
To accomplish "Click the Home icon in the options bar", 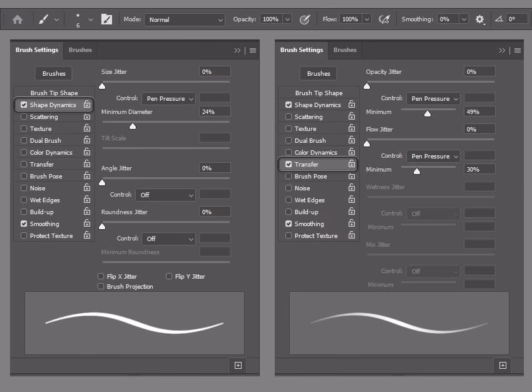I will click(x=16, y=19).
